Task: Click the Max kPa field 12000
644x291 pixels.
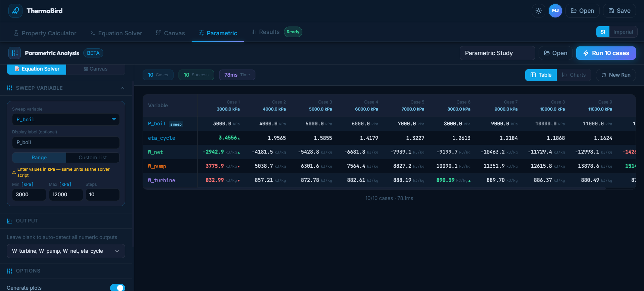Action: tap(66, 195)
